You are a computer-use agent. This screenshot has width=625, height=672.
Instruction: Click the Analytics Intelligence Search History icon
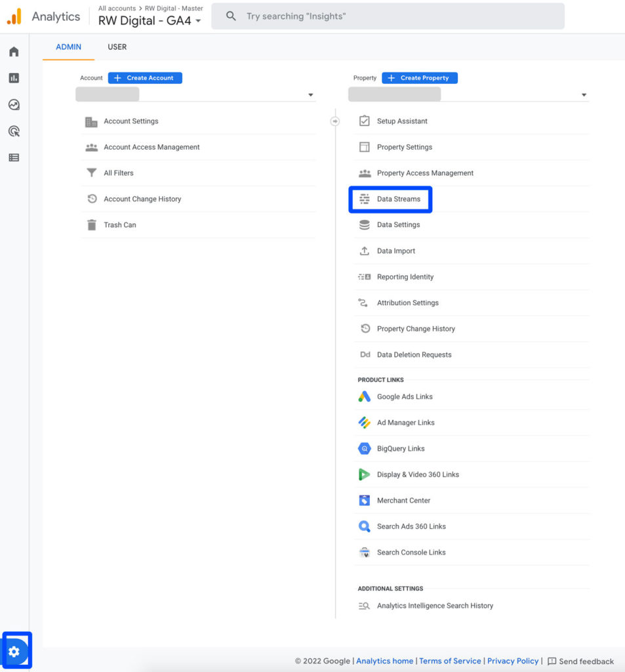pyautogui.click(x=364, y=606)
